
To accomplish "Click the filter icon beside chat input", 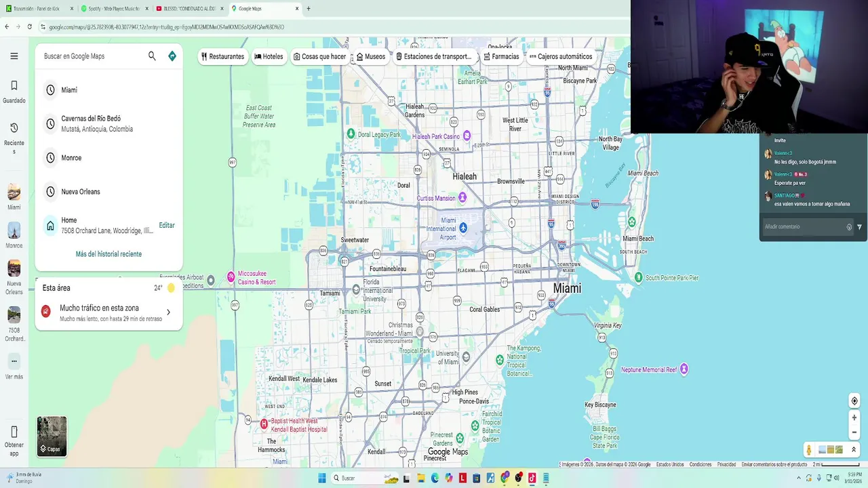I will (859, 227).
